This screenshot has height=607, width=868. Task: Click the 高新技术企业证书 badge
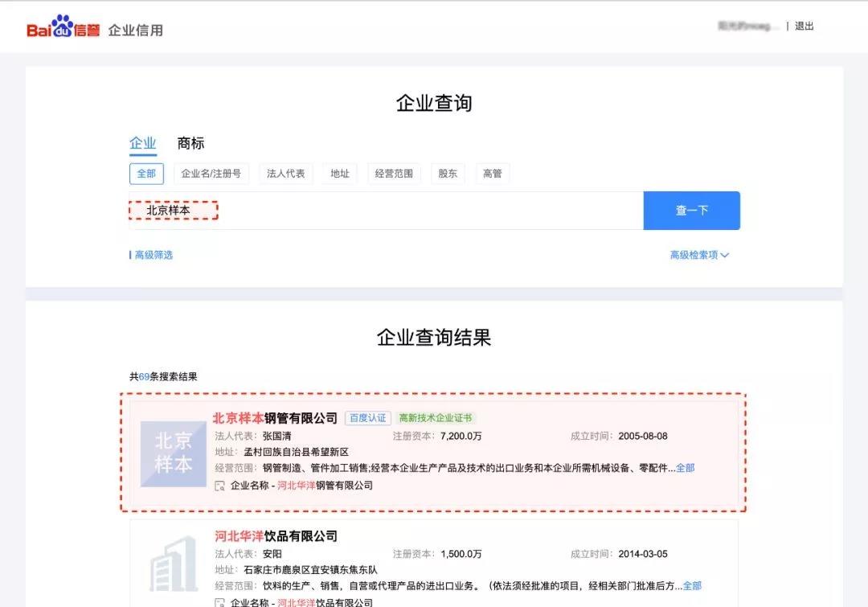[x=436, y=418]
